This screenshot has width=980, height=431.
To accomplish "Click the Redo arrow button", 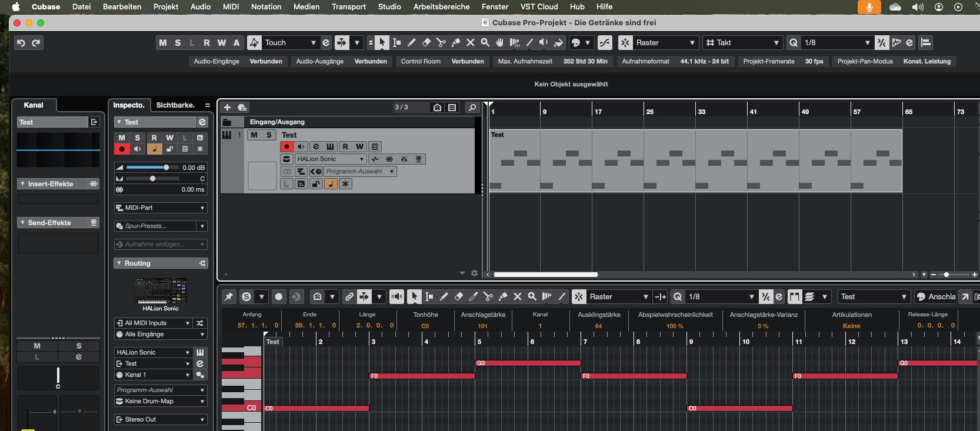I will point(36,42).
